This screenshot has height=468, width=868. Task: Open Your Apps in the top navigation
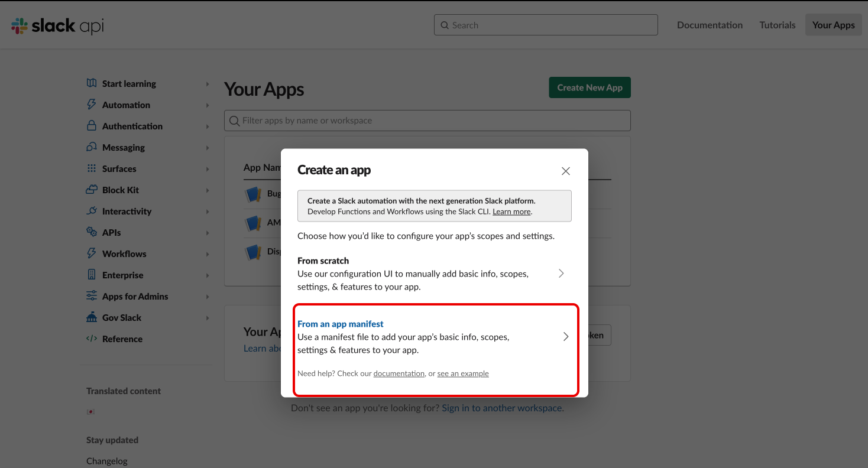[x=834, y=25]
